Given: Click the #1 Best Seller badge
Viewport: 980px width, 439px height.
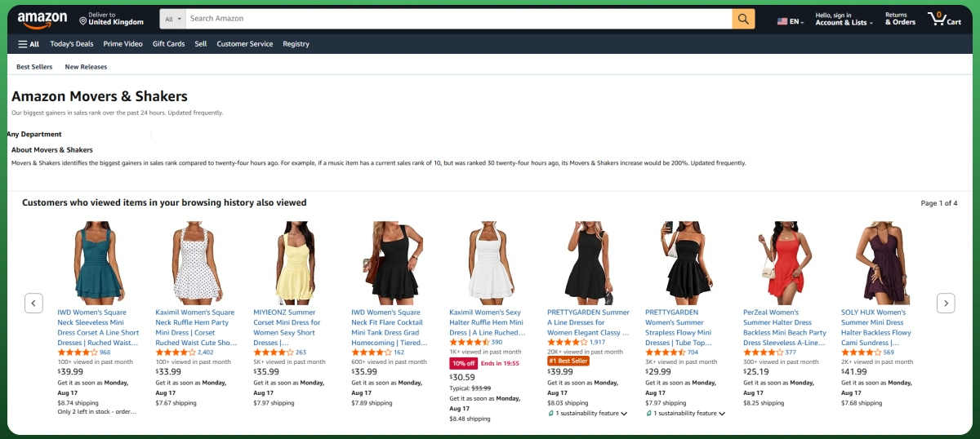Looking at the screenshot, I should (568, 361).
